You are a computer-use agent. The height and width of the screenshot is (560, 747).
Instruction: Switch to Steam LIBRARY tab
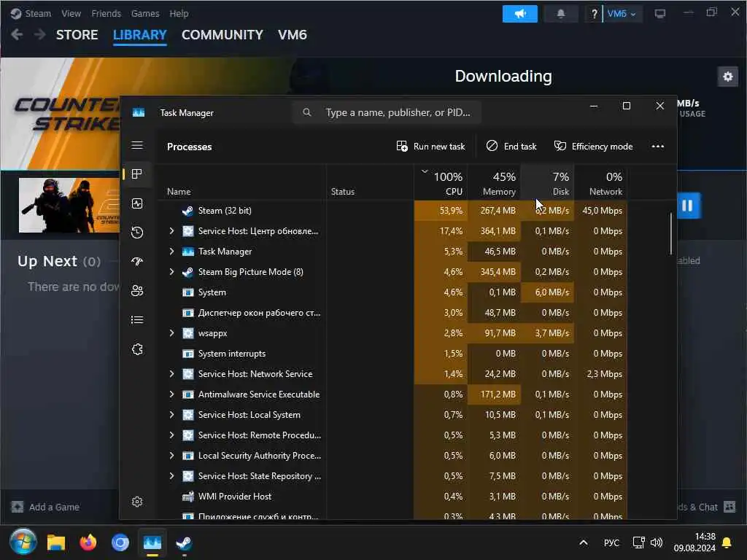pos(139,35)
